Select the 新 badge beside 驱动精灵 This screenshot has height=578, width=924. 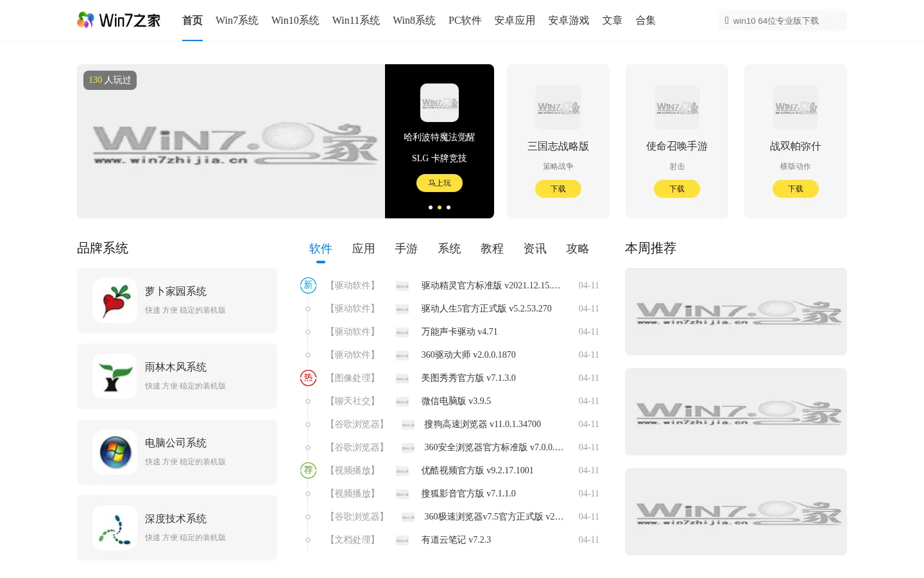(308, 285)
